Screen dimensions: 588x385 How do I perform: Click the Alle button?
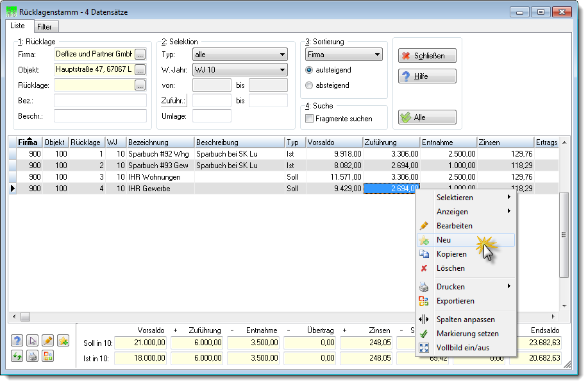point(428,117)
